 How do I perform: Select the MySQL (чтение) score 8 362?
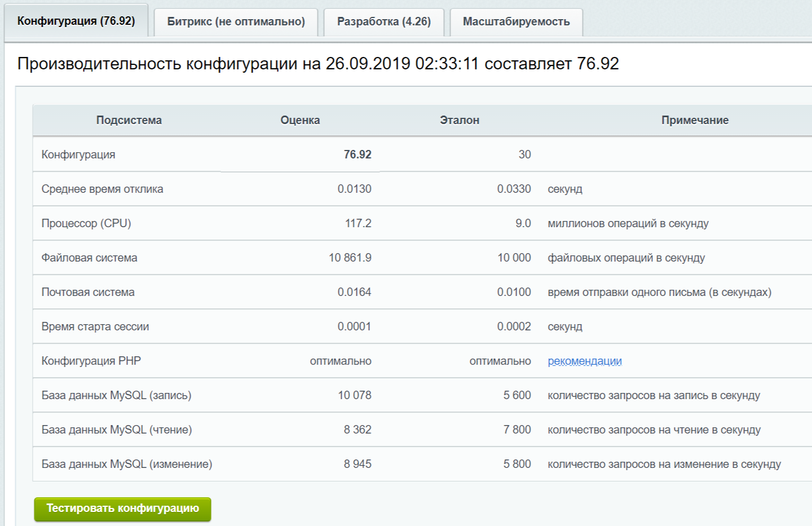pos(357,430)
